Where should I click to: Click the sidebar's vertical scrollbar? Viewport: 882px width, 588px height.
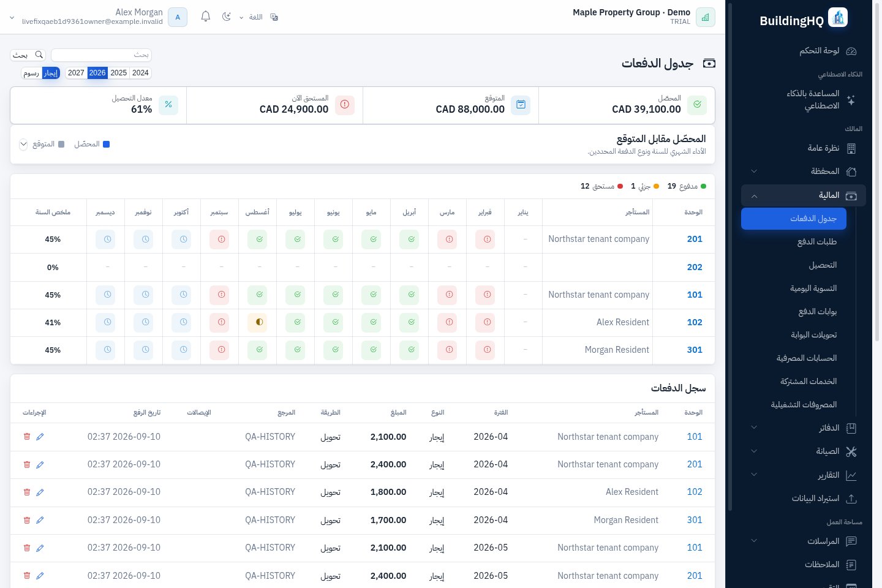(x=730, y=257)
